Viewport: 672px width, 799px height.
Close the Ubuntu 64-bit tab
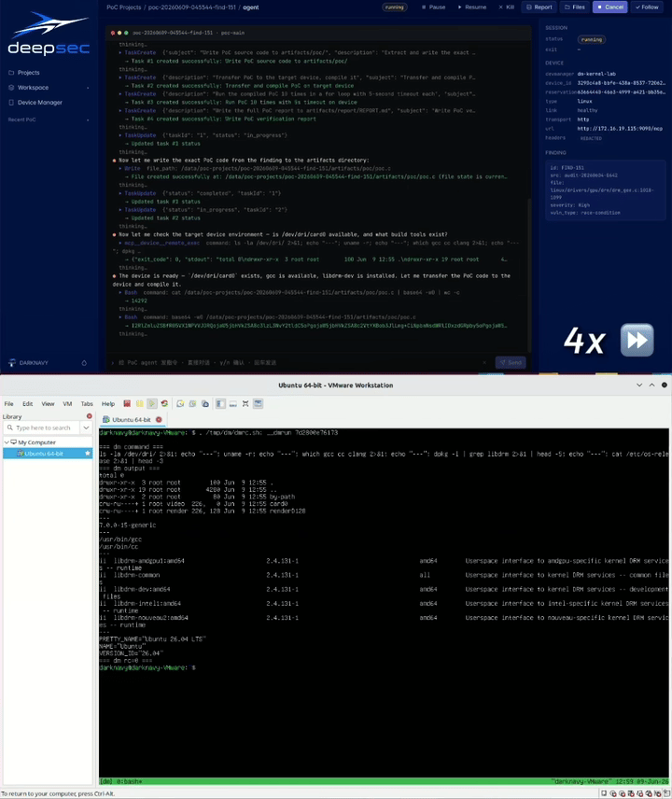point(159,420)
